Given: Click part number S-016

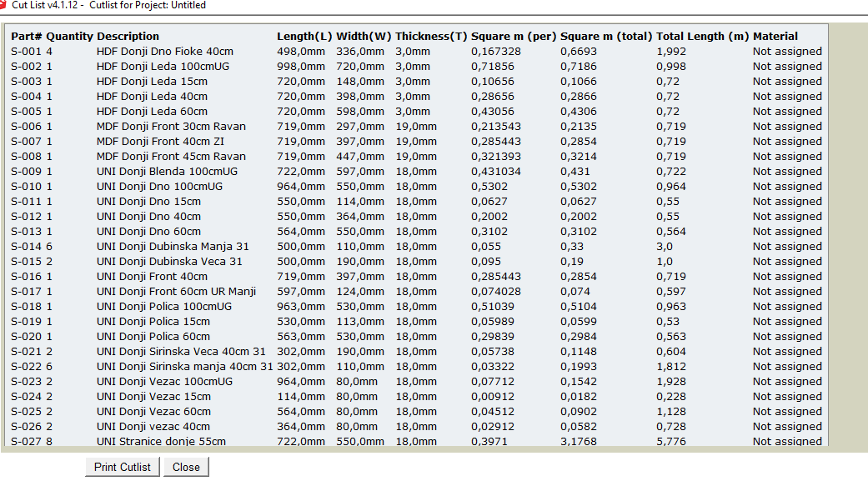Looking at the screenshot, I should tap(26, 276).
